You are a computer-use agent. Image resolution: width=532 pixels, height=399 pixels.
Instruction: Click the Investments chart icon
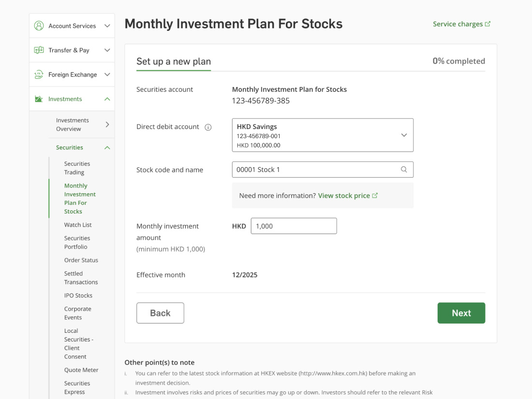click(39, 99)
